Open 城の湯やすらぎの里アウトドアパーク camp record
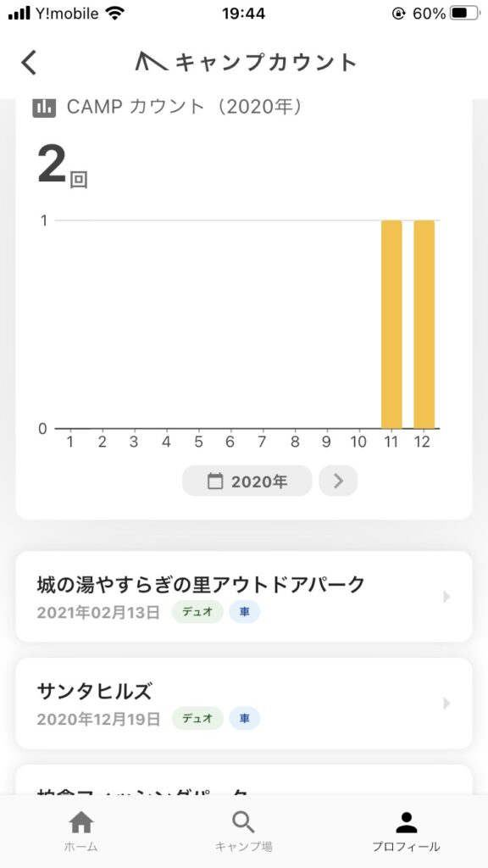This screenshot has height=868, width=488. (x=244, y=597)
